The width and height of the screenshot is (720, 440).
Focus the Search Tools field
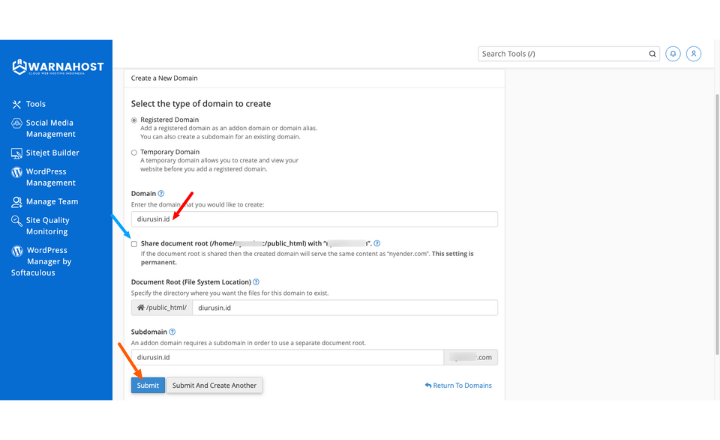pos(562,54)
